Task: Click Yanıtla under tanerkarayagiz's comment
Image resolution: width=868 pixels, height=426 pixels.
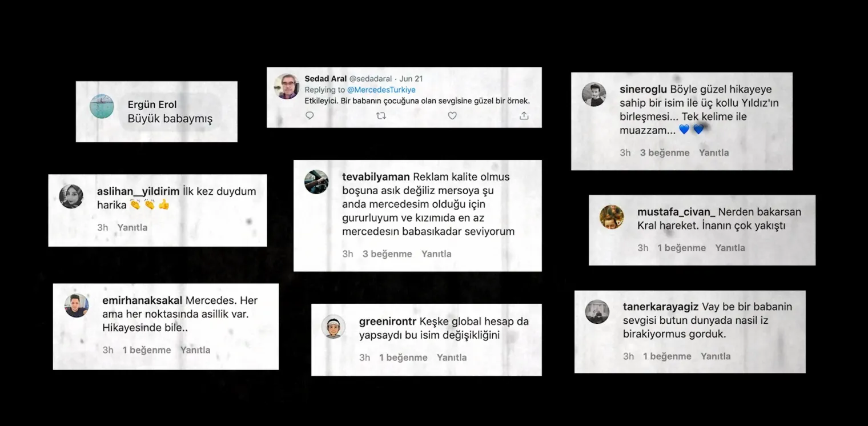Action: tap(716, 356)
